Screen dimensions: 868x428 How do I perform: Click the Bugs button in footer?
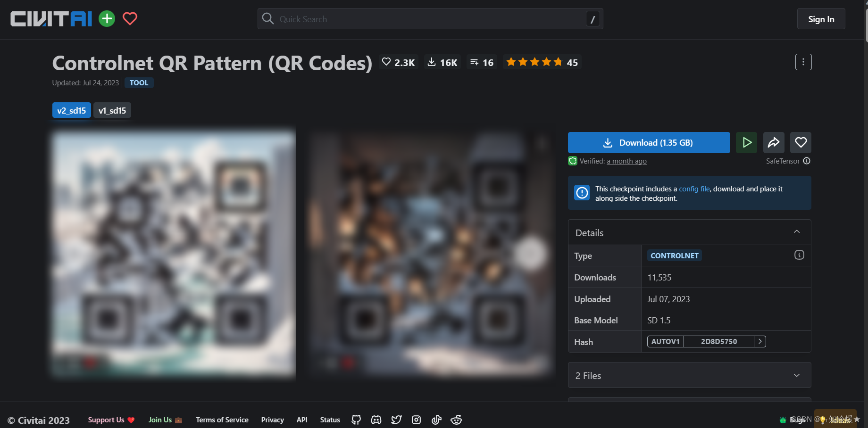(793, 420)
